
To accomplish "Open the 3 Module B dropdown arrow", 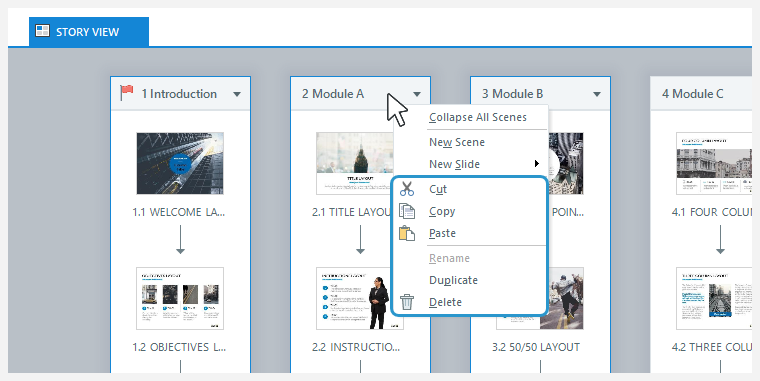I will 597,94.
